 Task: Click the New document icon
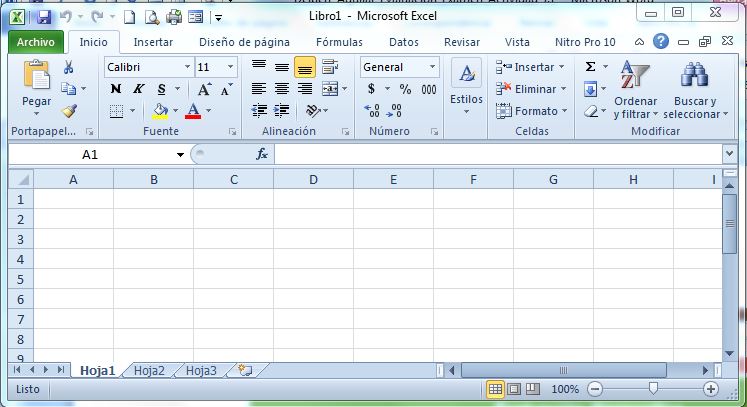coord(129,18)
